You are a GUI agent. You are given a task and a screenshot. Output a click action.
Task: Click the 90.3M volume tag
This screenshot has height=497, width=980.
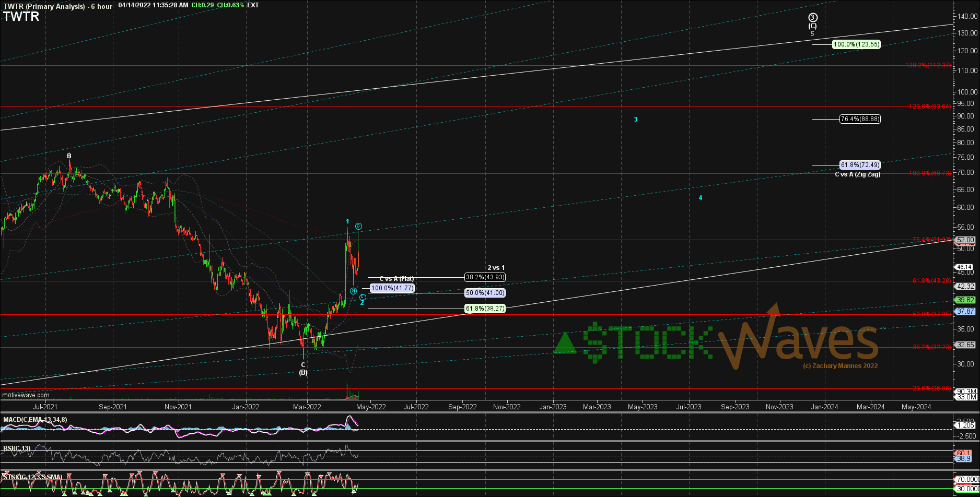966,392
